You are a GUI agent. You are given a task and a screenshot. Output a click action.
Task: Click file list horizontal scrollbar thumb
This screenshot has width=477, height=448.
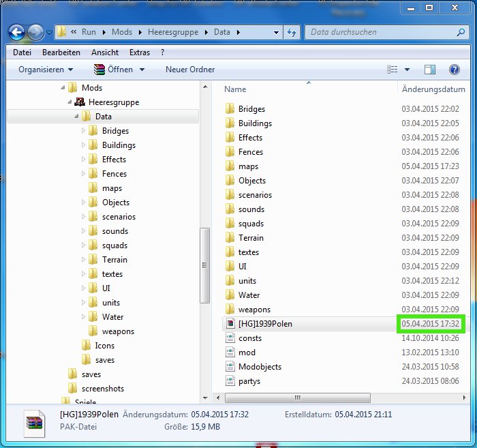(298, 398)
